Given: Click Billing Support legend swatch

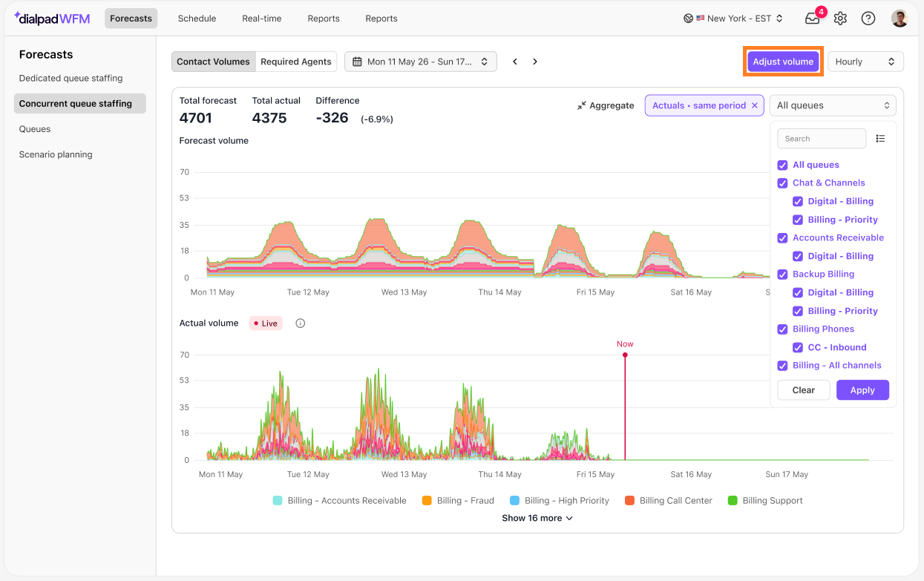Looking at the screenshot, I should coord(733,501).
